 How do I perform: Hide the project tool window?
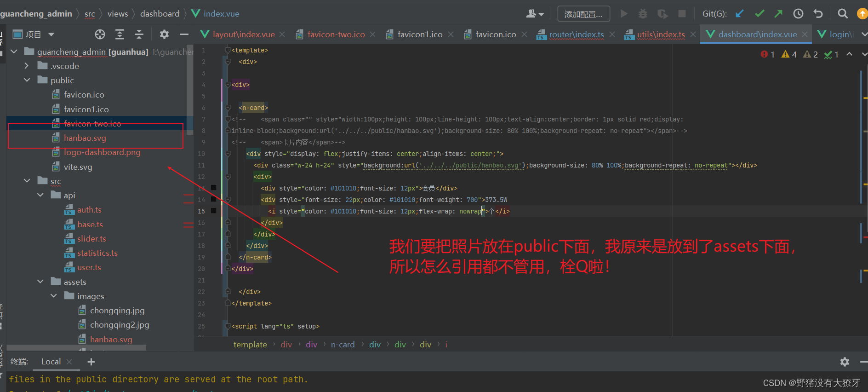coord(184,34)
